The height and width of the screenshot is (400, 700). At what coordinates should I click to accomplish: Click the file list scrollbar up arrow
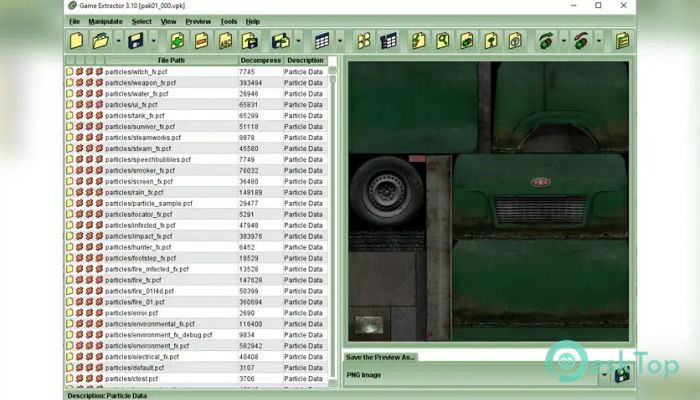point(333,70)
